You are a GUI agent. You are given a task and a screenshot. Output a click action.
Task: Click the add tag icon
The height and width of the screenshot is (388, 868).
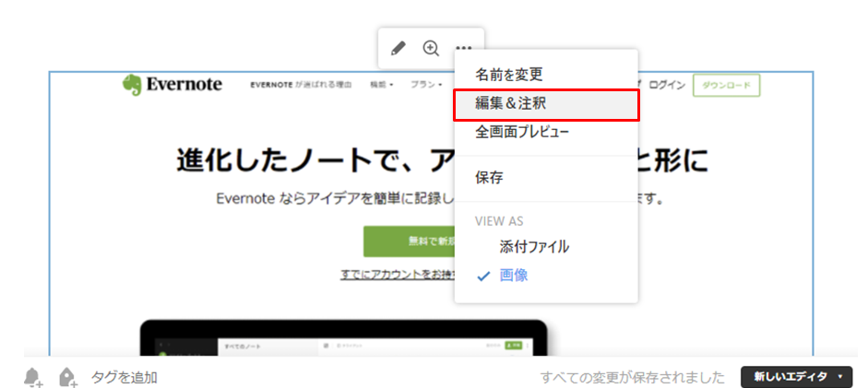pyautogui.click(x=67, y=378)
